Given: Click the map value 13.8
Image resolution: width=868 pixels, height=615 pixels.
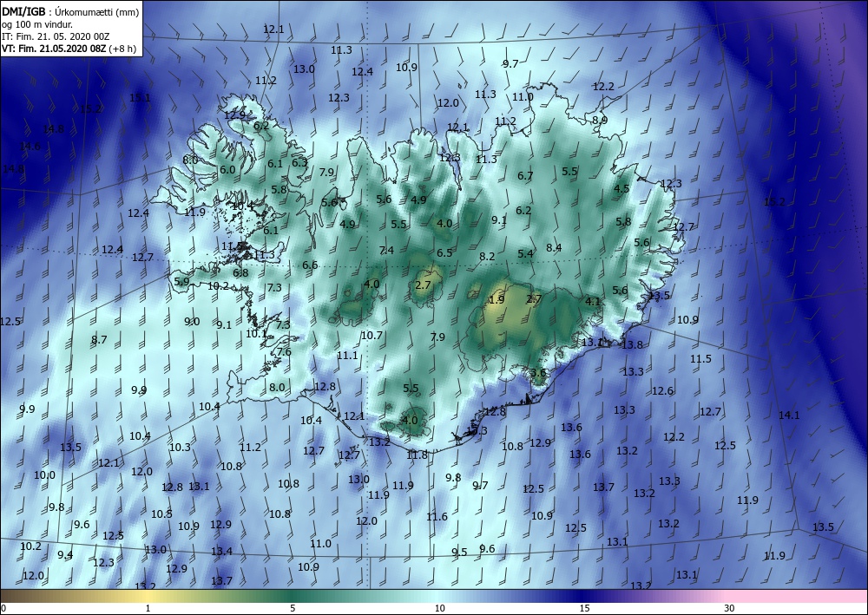Looking at the screenshot, I should pos(632,344).
